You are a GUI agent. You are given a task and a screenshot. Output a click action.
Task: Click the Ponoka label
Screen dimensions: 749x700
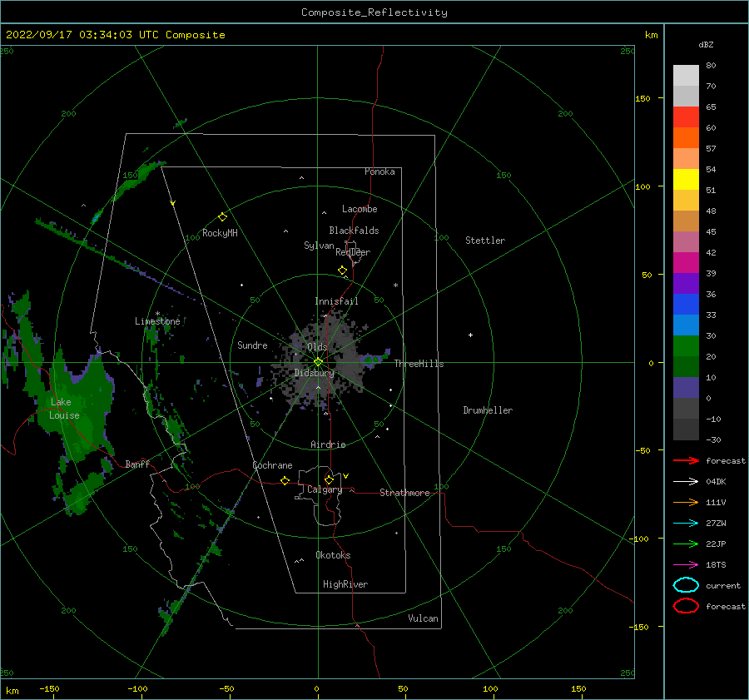(379, 171)
